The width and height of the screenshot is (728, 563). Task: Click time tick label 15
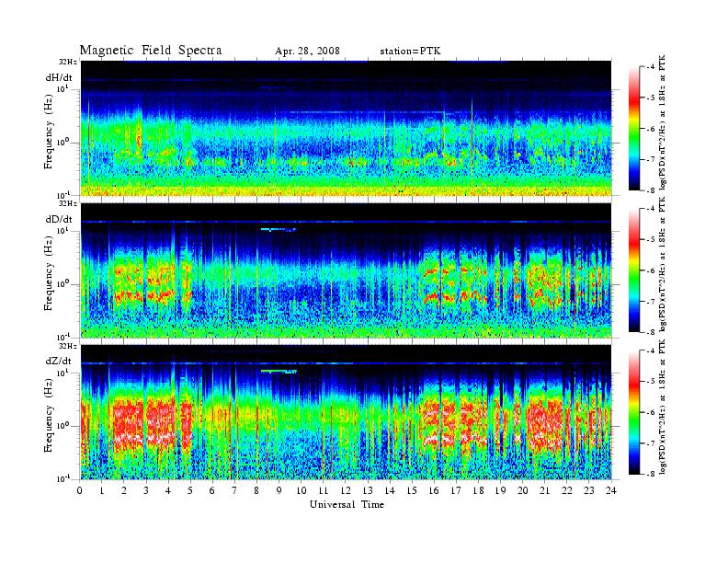pos(412,491)
